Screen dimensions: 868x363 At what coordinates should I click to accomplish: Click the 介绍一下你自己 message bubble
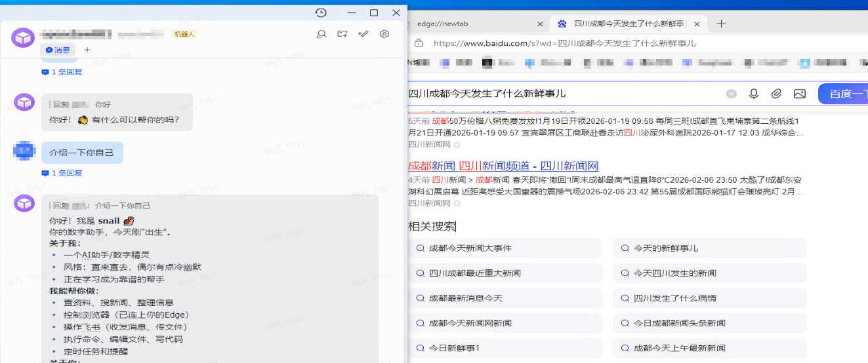[x=82, y=153]
